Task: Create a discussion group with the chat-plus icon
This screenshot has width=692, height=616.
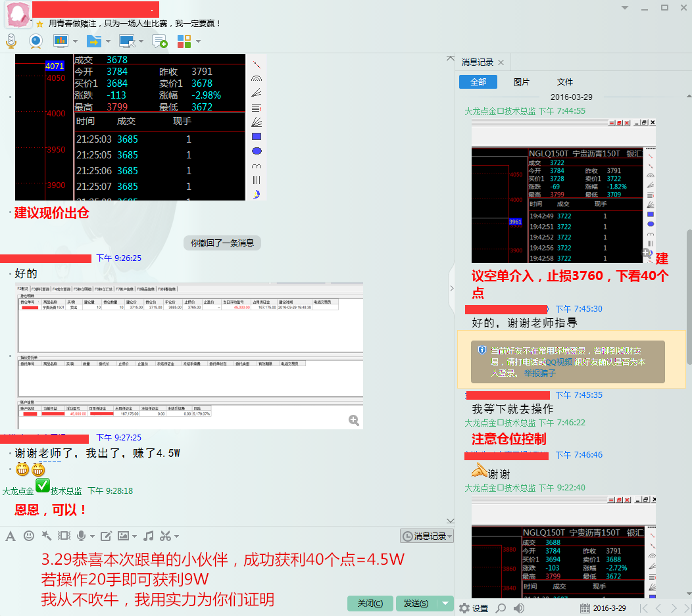Action: click(159, 41)
